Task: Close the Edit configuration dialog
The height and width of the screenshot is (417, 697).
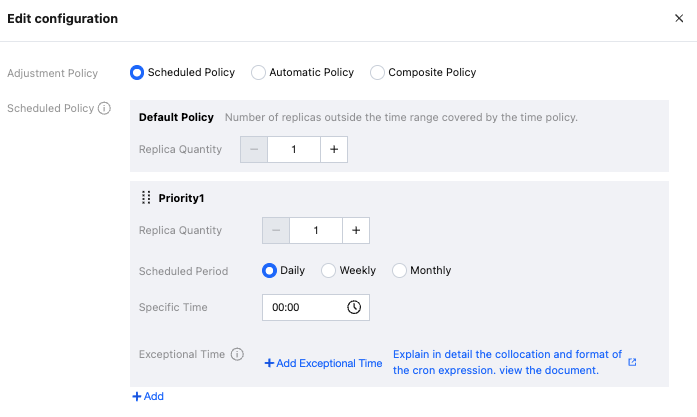Action: pos(680,19)
